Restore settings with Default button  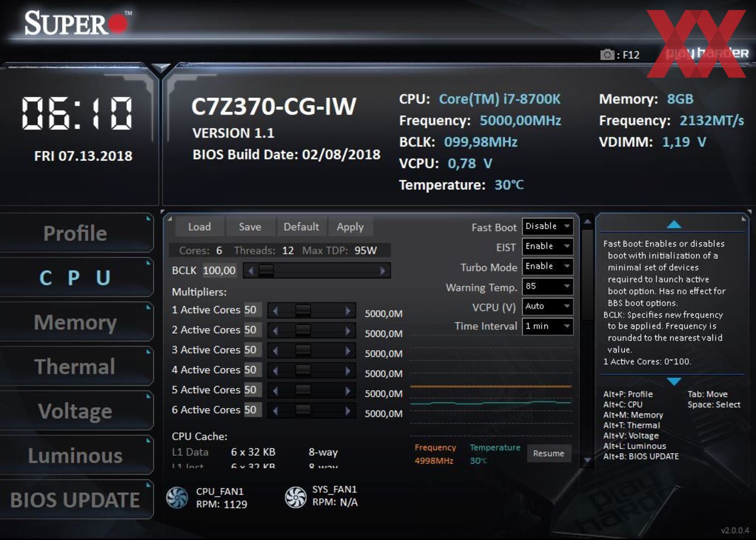[301, 227]
